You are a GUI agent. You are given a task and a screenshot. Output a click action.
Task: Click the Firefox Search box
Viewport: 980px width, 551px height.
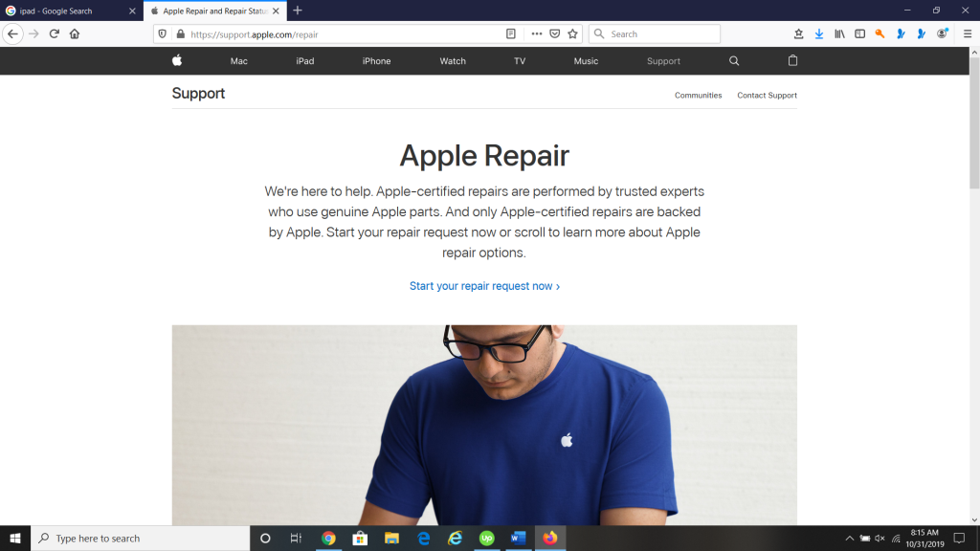(655, 33)
